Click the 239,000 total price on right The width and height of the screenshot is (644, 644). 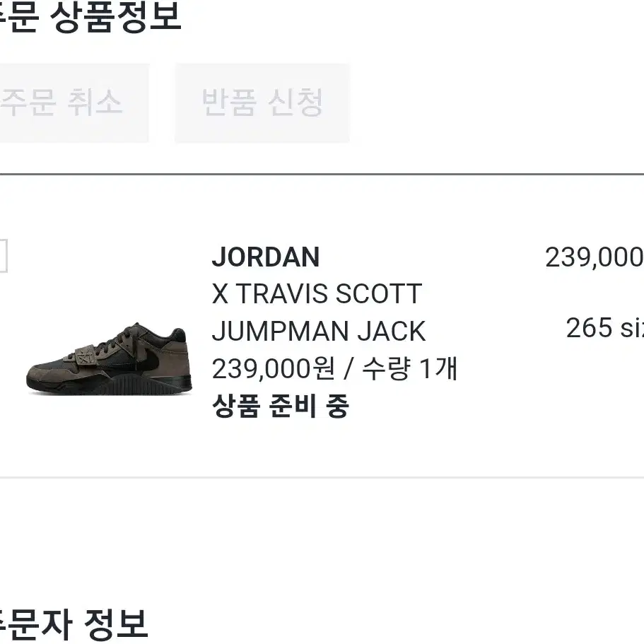(x=595, y=257)
